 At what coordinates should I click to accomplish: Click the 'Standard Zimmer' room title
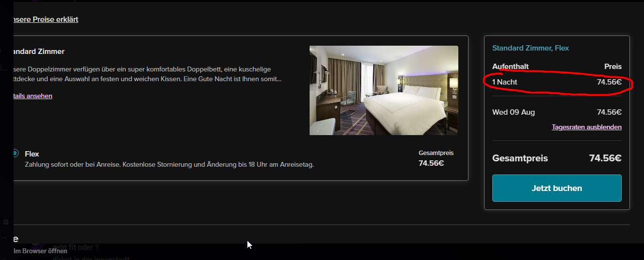(x=39, y=52)
